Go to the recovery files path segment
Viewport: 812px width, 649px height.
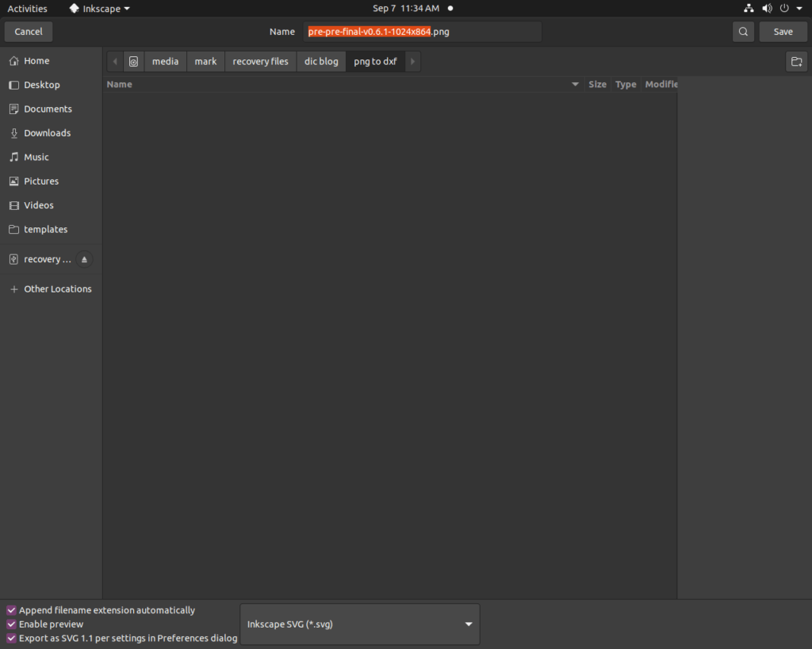point(260,62)
